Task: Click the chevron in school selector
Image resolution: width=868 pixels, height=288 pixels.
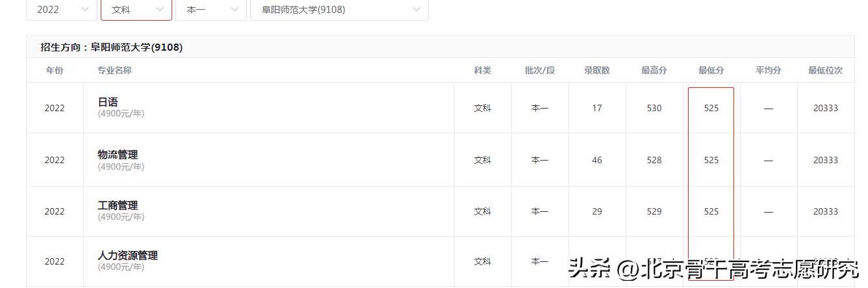Action: pos(416,10)
